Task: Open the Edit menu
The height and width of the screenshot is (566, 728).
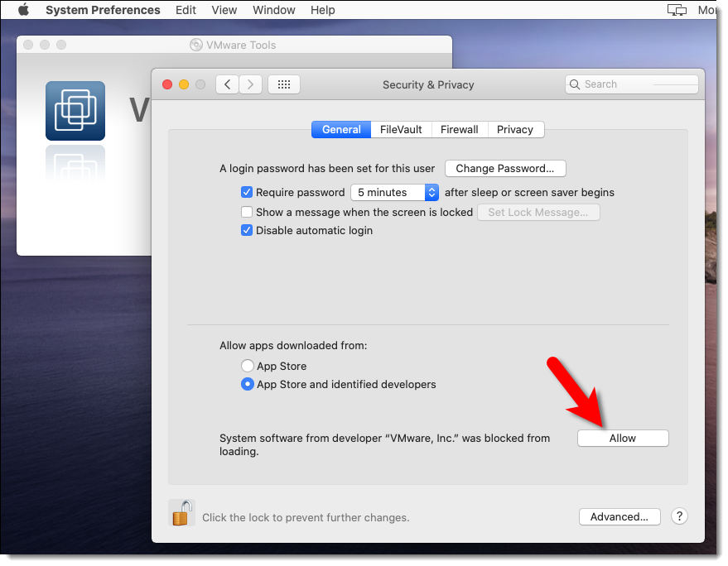Action: pyautogui.click(x=186, y=10)
